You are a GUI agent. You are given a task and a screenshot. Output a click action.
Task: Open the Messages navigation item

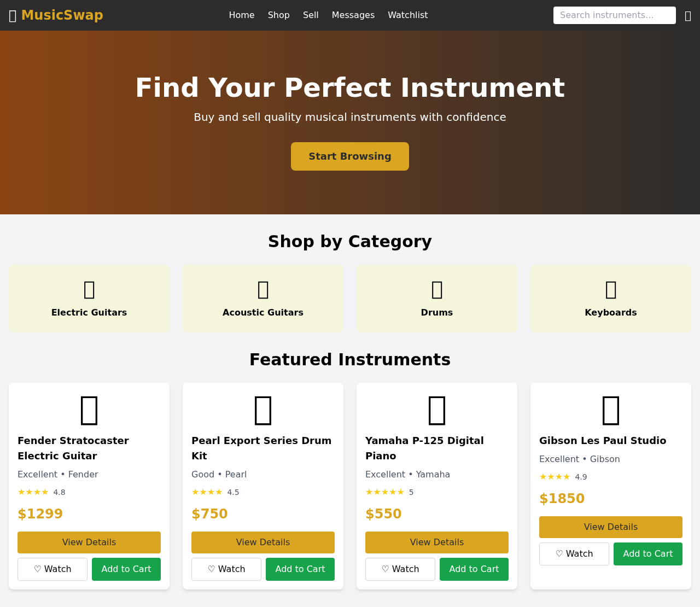point(353,15)
